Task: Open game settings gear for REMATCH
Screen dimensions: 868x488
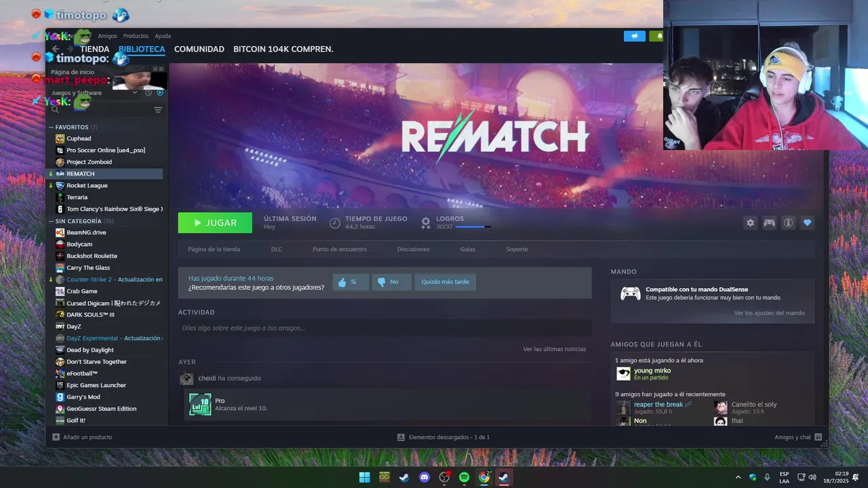Action: coord(750,223)
